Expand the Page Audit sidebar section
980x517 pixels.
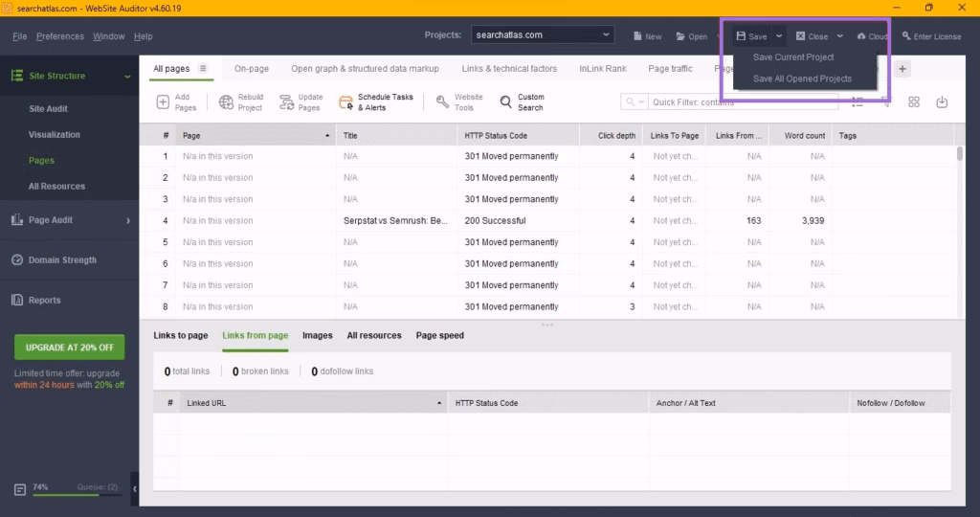(128, 220)
